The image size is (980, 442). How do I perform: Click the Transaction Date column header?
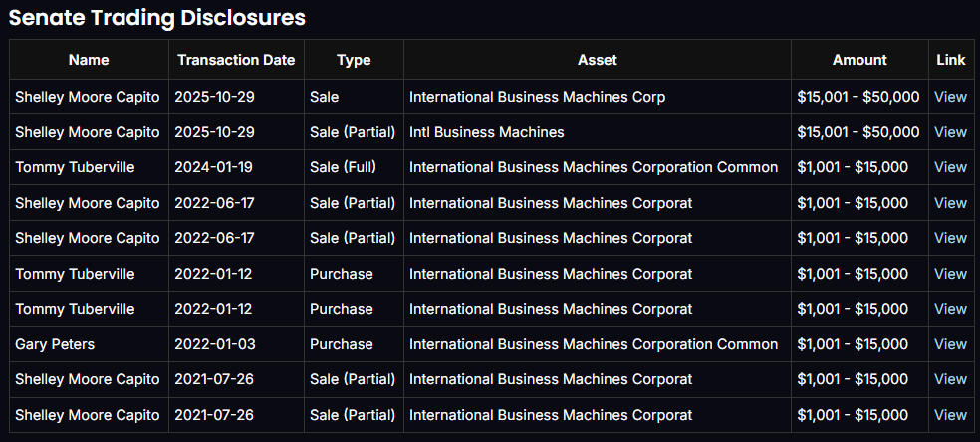point(236,60)
